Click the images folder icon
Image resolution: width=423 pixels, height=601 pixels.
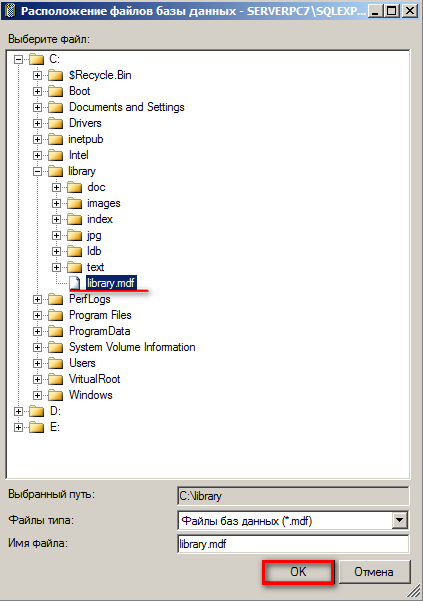click(x=75, y=204)
